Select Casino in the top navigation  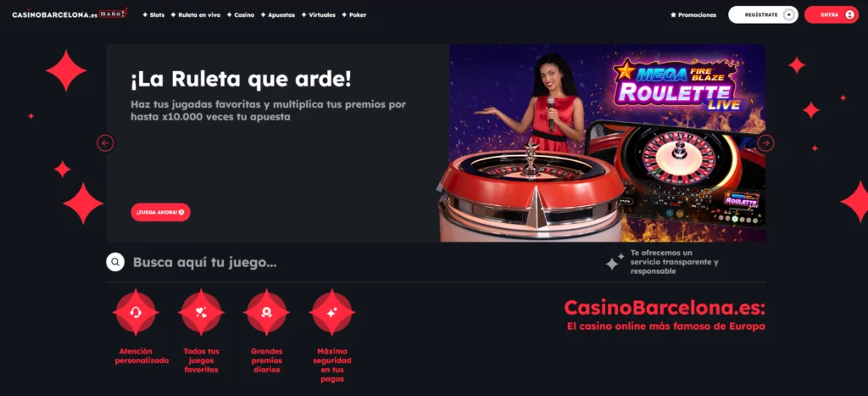click(241, 15)
